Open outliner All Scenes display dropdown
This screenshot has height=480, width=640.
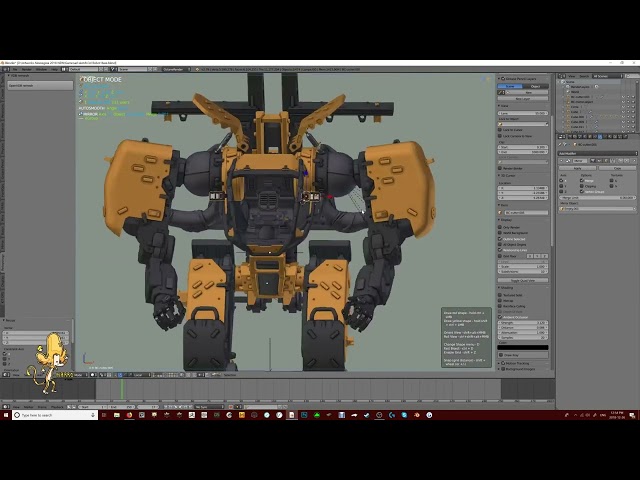point(608,76)
